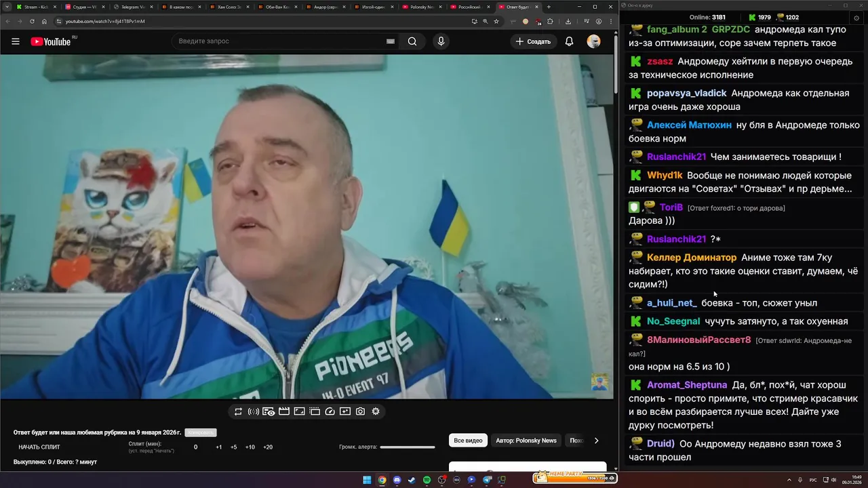Adjust the Громк. алерта volume slider
This screenshot has width=868, height=488.
pyautogui.click(x=408, y=447)
